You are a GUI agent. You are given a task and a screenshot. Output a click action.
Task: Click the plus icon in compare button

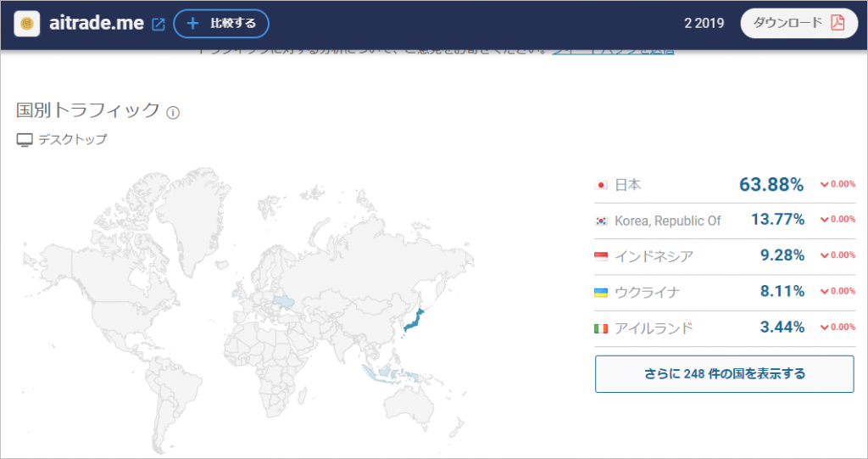point(192,23)
